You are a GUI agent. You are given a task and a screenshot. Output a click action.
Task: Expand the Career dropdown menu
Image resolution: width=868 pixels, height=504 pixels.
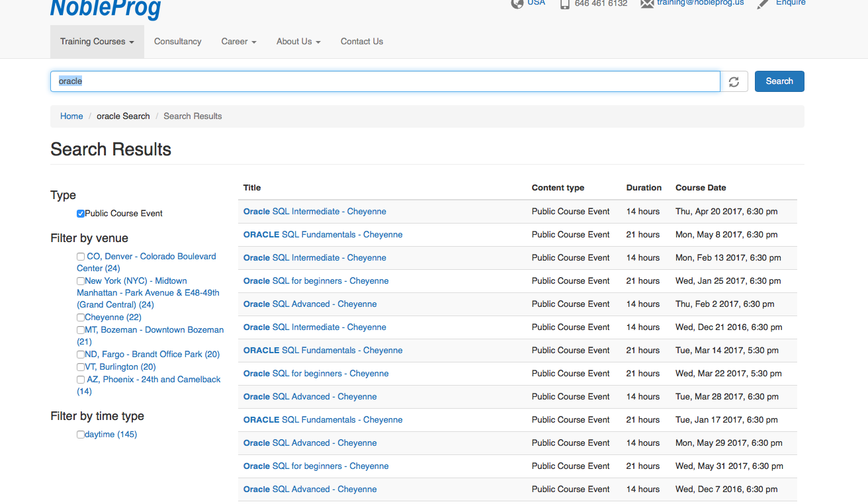point(239,42)
